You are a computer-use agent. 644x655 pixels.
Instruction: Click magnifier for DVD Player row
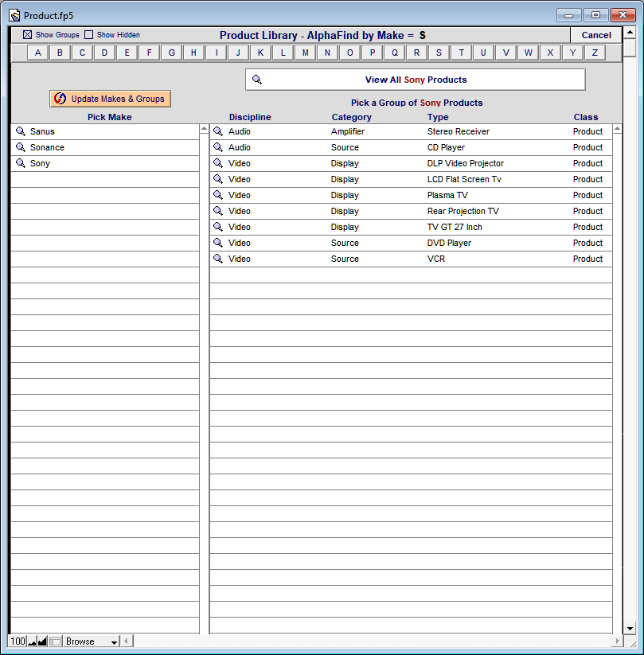click(218, 242)
